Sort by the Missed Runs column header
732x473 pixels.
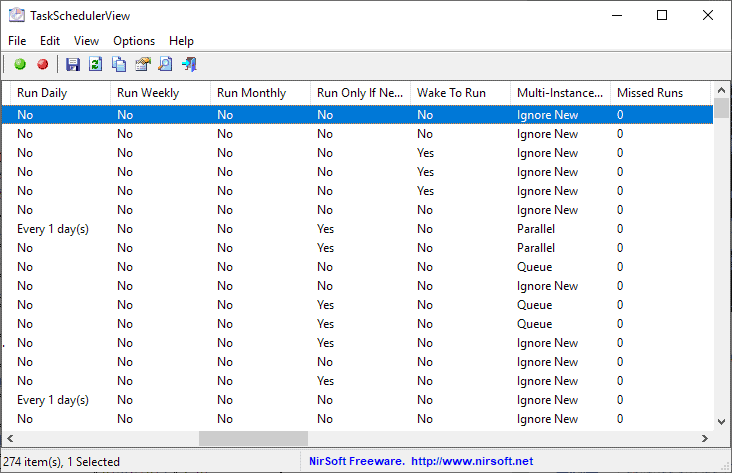(x=660, y=93)
